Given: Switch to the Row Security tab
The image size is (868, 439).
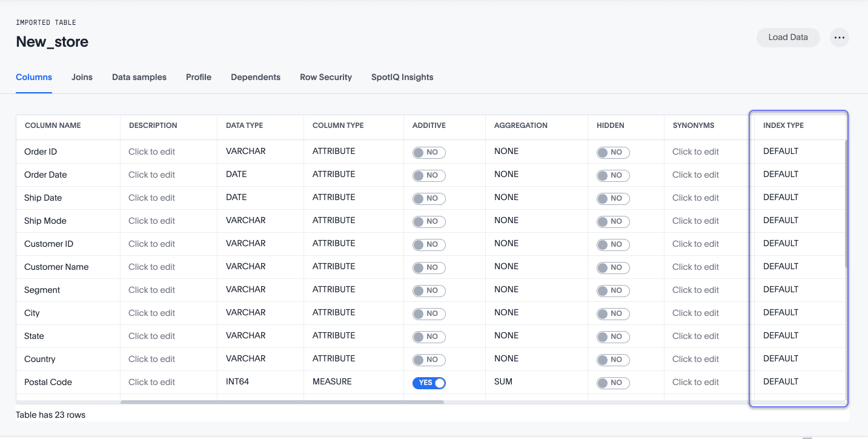Looking at the screenshot, I should tap(325, 77).
